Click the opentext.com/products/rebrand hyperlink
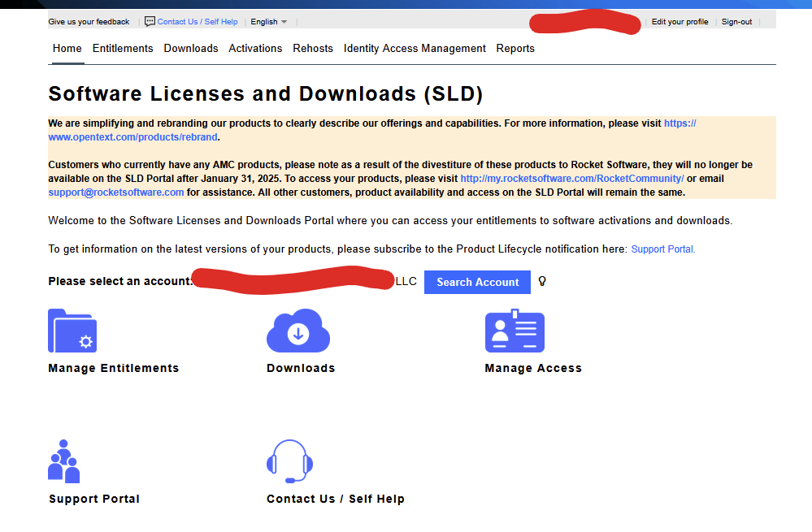This screenshot has width=812, height=532. (x=132, y=136)
